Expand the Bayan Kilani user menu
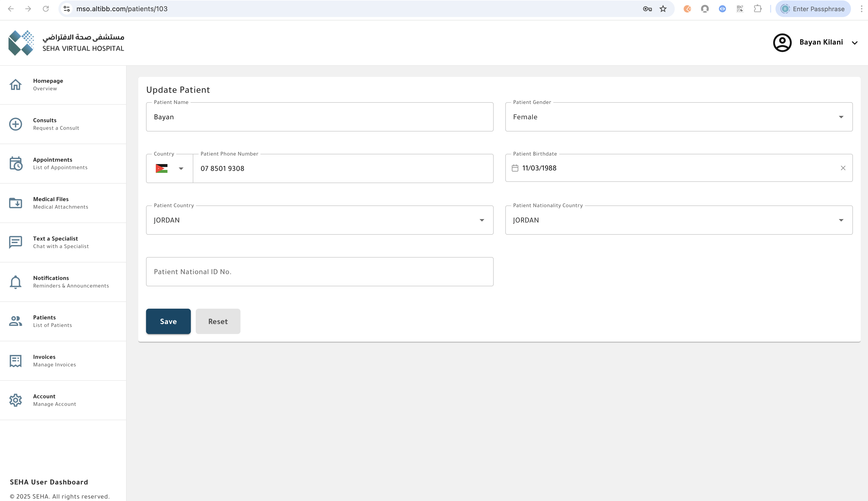 [855, 43]
